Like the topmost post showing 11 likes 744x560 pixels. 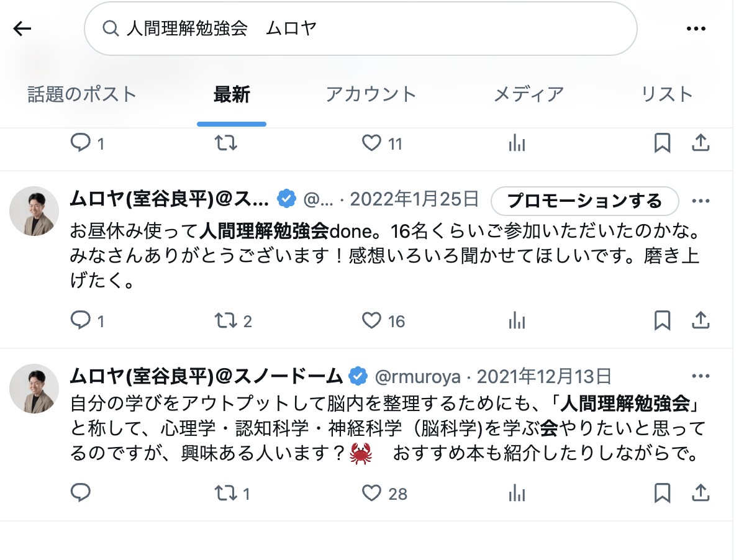[372, 143]
